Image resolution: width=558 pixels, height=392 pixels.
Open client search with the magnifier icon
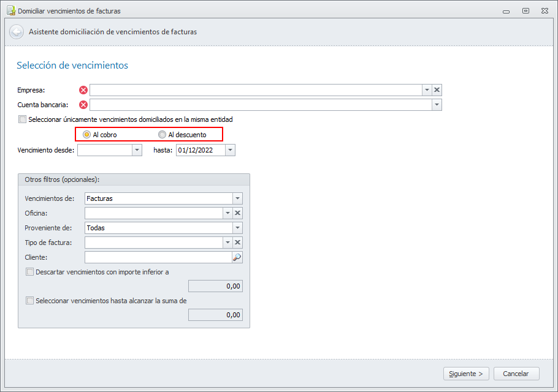point(237,257)
